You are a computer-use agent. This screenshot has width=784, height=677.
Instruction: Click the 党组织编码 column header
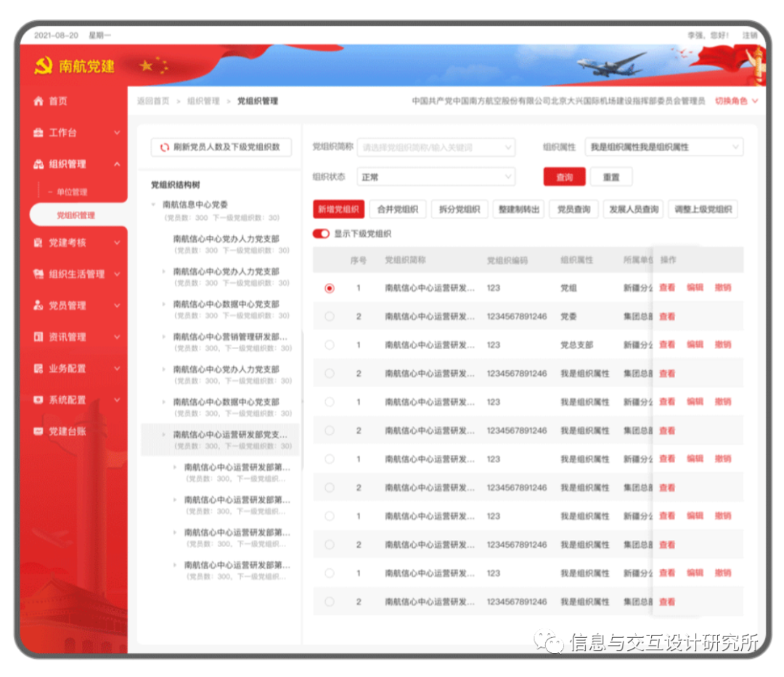[x=507, y=260]
